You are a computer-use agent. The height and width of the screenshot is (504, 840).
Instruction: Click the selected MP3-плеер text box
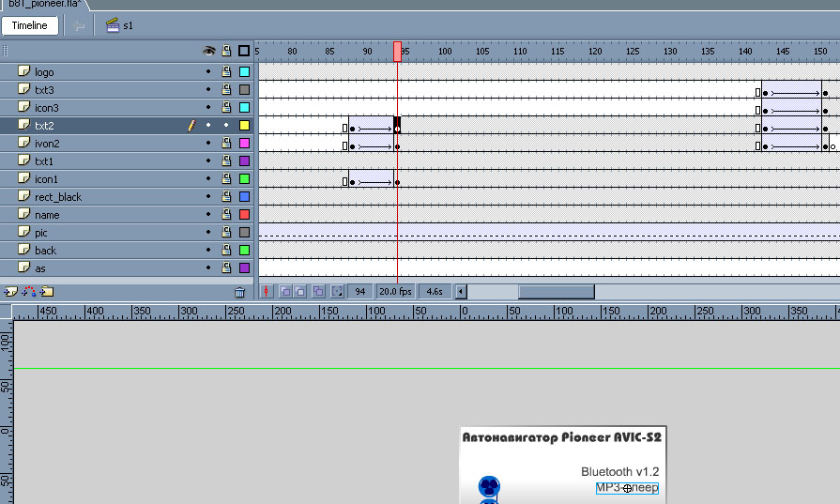[627, 488]
